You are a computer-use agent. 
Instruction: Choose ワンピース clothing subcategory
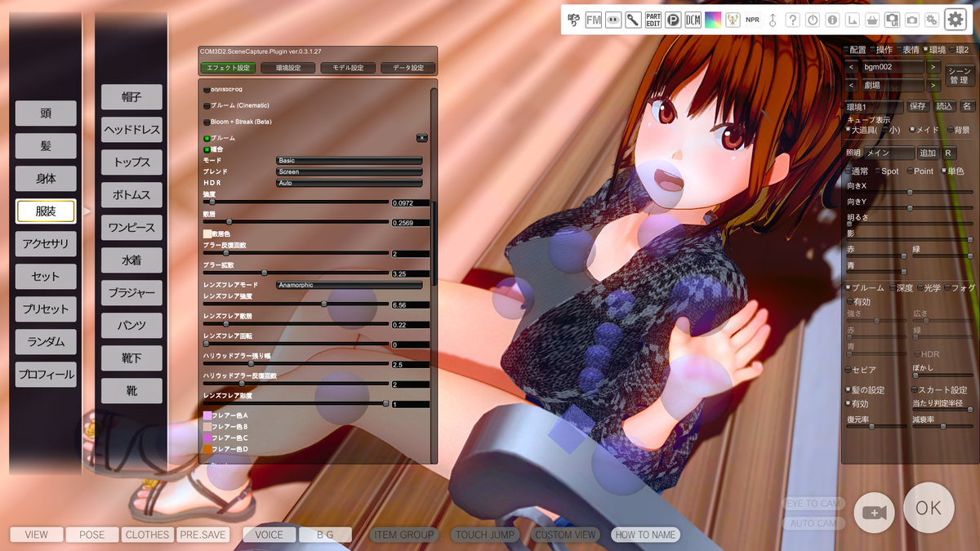(131, 228)
